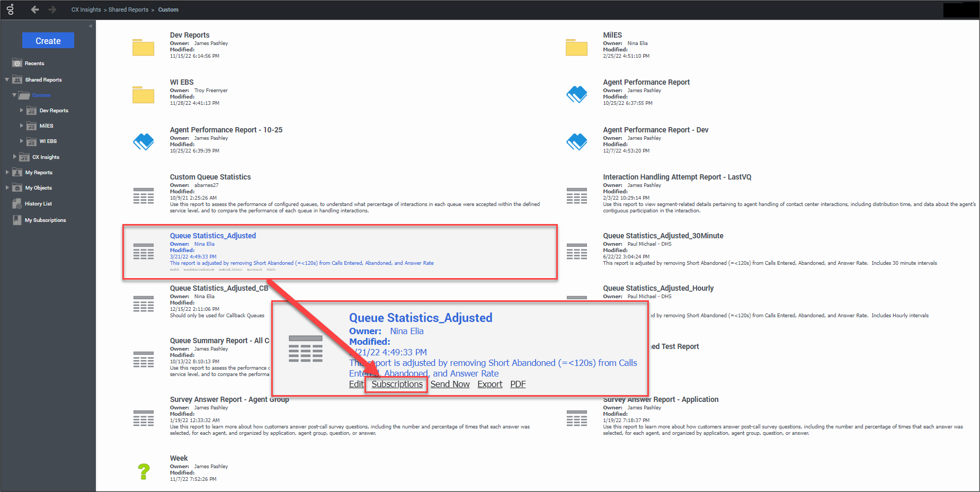Collapse the Shared Reports tree node

coord(7,80)
